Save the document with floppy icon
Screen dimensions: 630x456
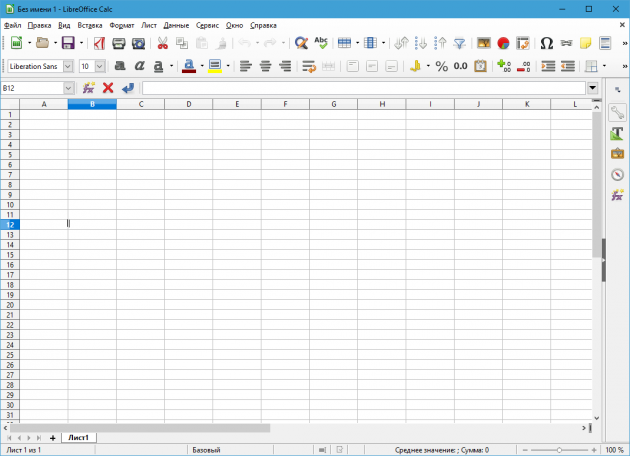68,43
